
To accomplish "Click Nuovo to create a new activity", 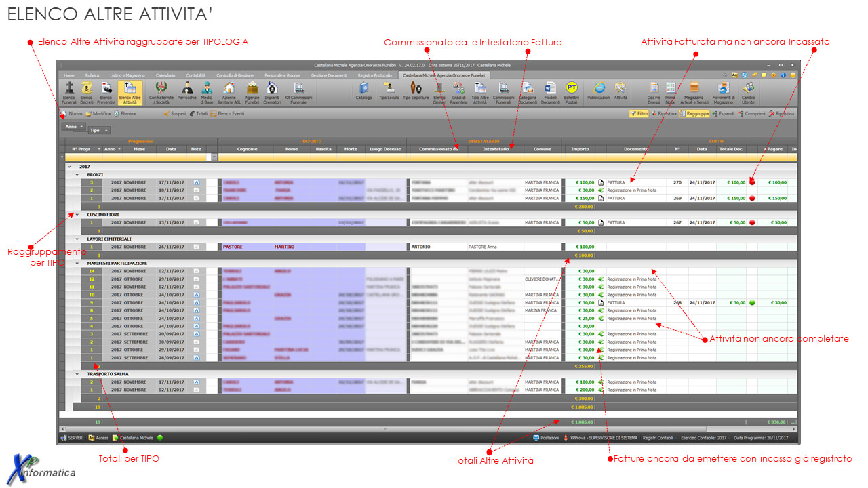I will pyautogui.click(x=72, y=114).
